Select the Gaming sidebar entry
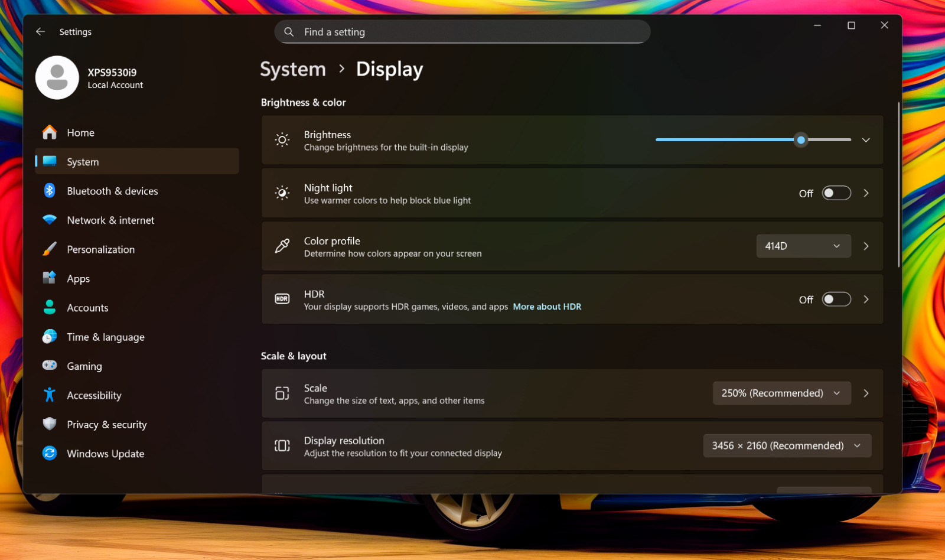Viewport: 945px width, 560px height. click(137, 366)
